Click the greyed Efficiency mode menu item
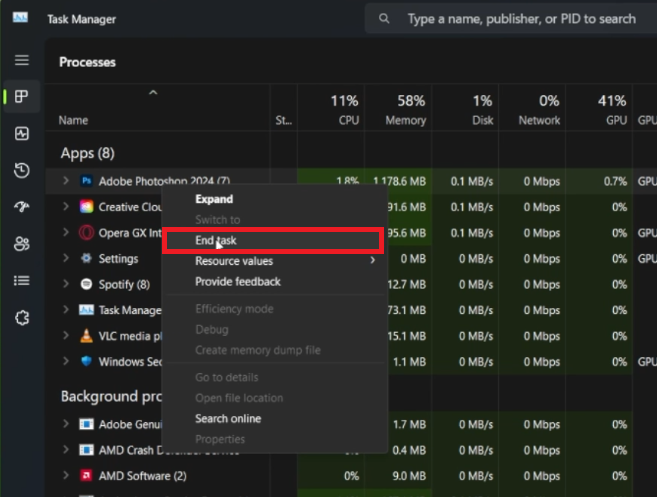This screenshot has width=657, height=497. (274, 309)
